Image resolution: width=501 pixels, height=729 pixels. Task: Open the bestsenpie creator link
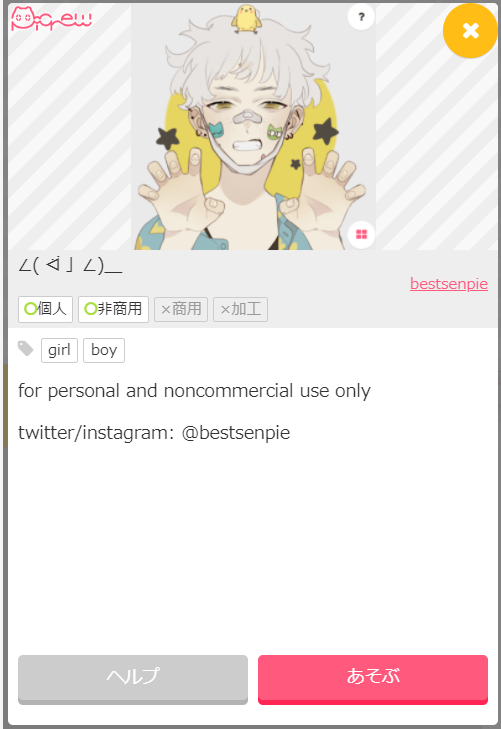point(448,284)
